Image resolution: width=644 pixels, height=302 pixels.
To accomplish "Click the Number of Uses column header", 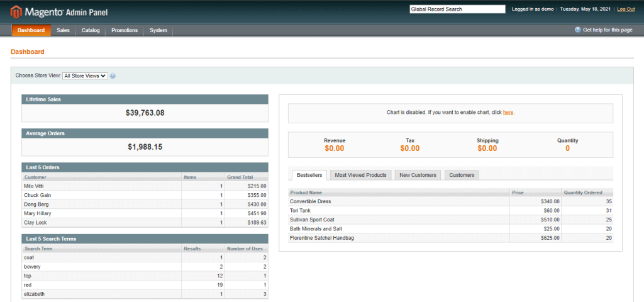I will click(246, 249).
